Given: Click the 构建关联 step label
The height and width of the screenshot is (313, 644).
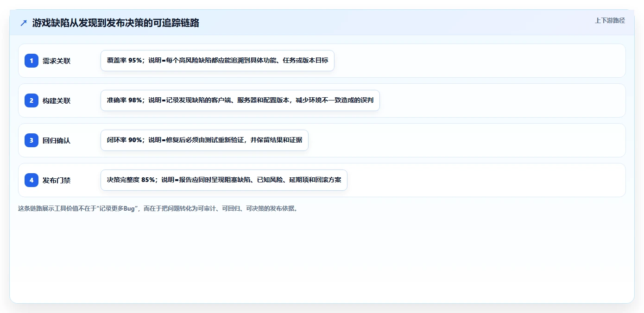Looking at the screenshot, I should pos(57,100).
